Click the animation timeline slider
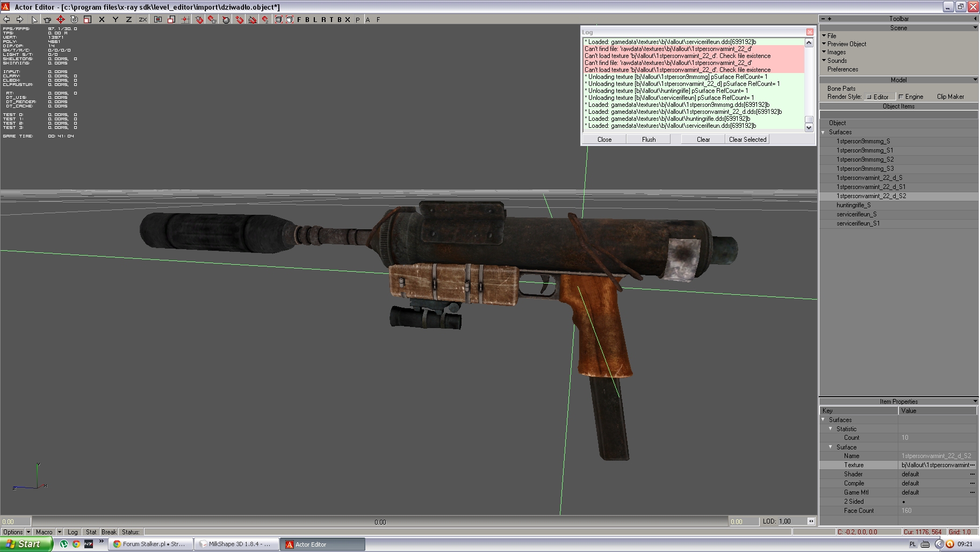The height and width of the screenshot is (552, 980). click(x=380, y=522)
